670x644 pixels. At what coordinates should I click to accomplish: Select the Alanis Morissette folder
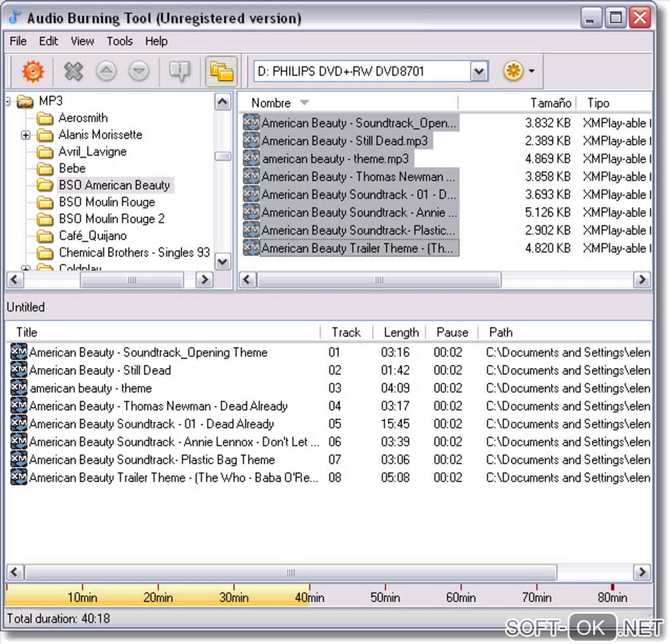point(100,135)
